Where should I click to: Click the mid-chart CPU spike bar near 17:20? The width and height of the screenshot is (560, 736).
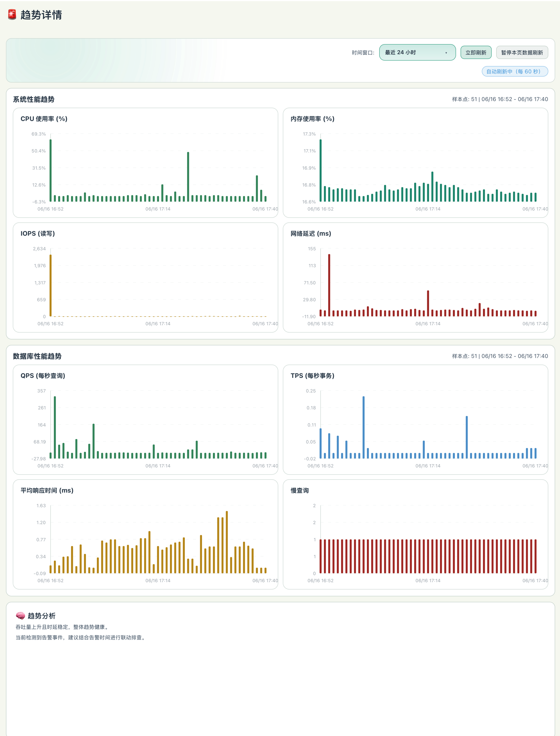[188, 177]
